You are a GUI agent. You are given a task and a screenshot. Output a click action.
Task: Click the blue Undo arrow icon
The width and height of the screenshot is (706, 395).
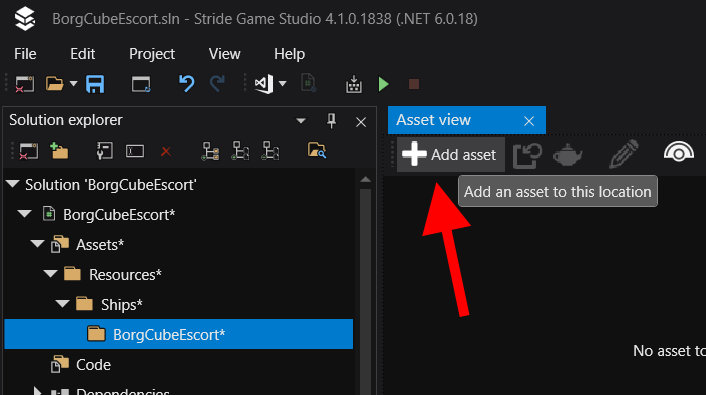[x=186, y=84]
